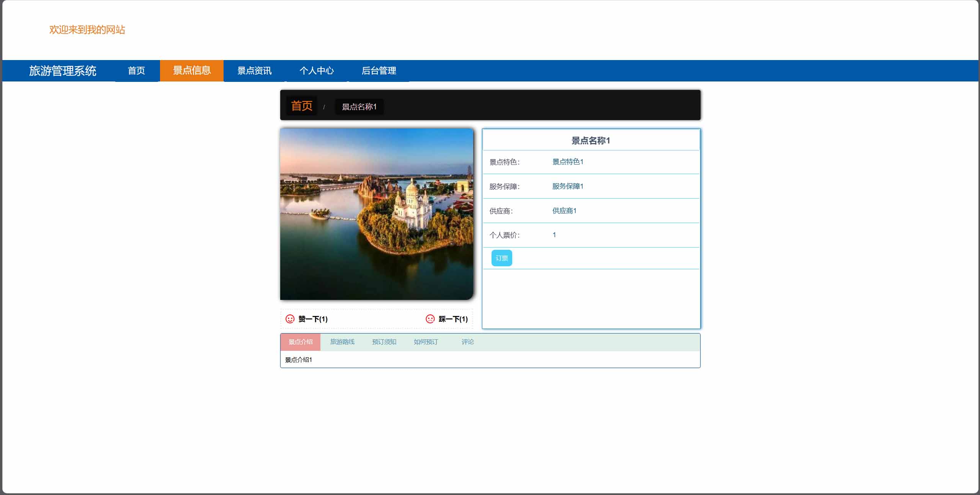Click the 欢迎来到我的网站 welcome text

pyautogui.click(x=87, y=30)
